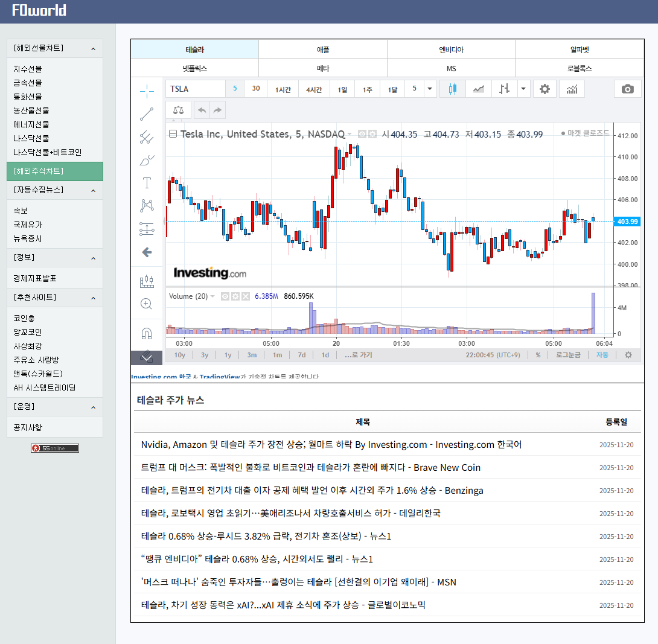Viewport: 658px width, 644px height.
Task: Open the 나스닥선물+비트코인 sidebar link
Action: [x=47, y=152]
